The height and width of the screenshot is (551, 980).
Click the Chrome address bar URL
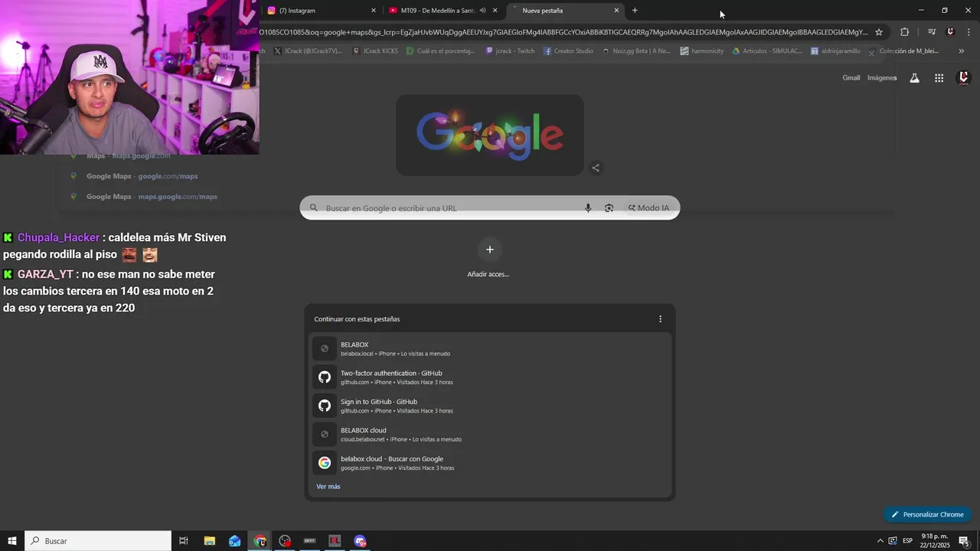(x=563, y=32)
